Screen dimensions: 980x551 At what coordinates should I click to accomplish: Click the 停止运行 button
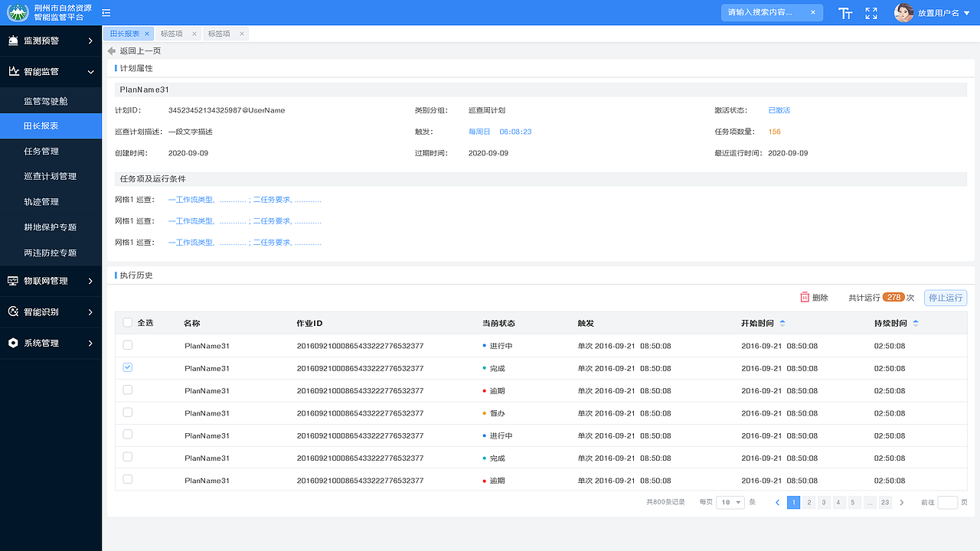click(946, 298)
